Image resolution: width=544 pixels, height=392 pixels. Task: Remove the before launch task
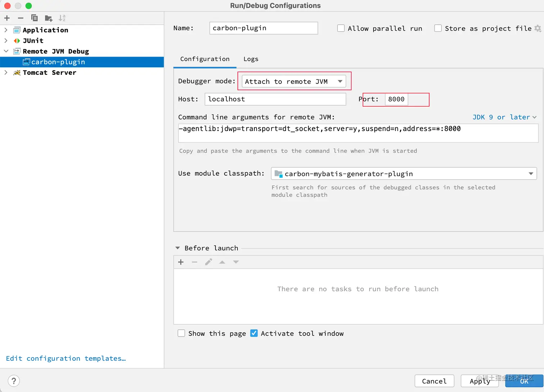click(195, 262)
